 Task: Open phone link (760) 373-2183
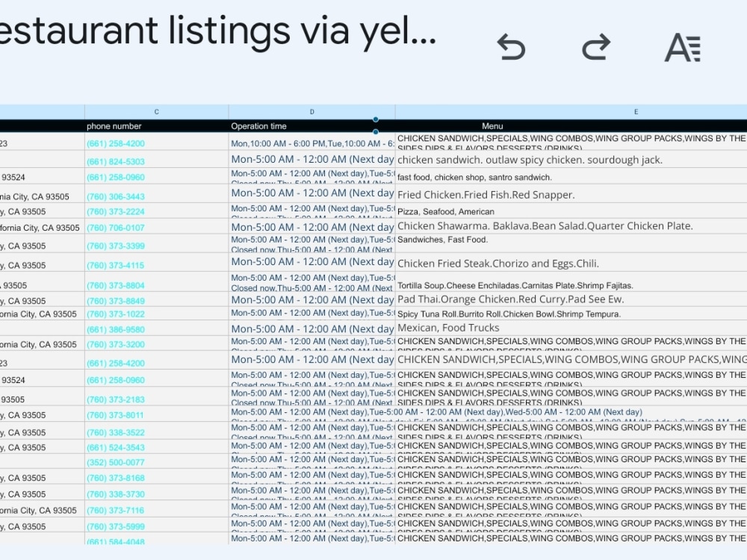[116, 399]
